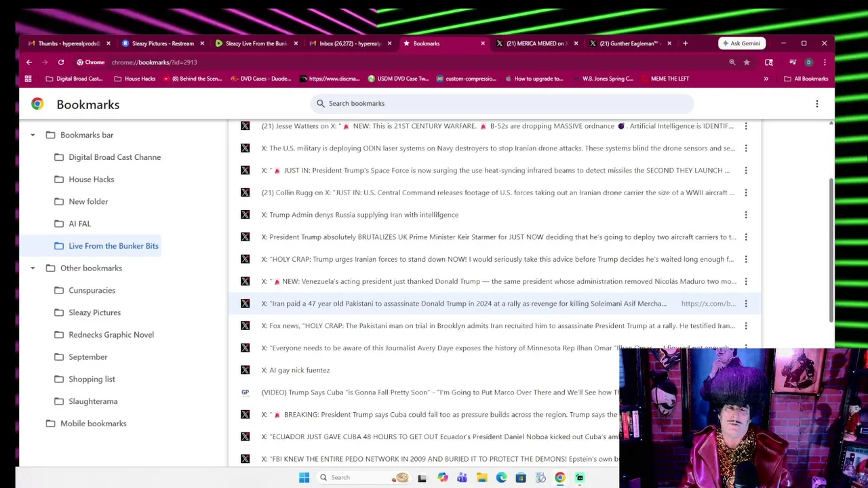Open more actions for ODIN laser systems bookmark
The height and width of the screenshot is (488, 868).
tap(746, 148)
